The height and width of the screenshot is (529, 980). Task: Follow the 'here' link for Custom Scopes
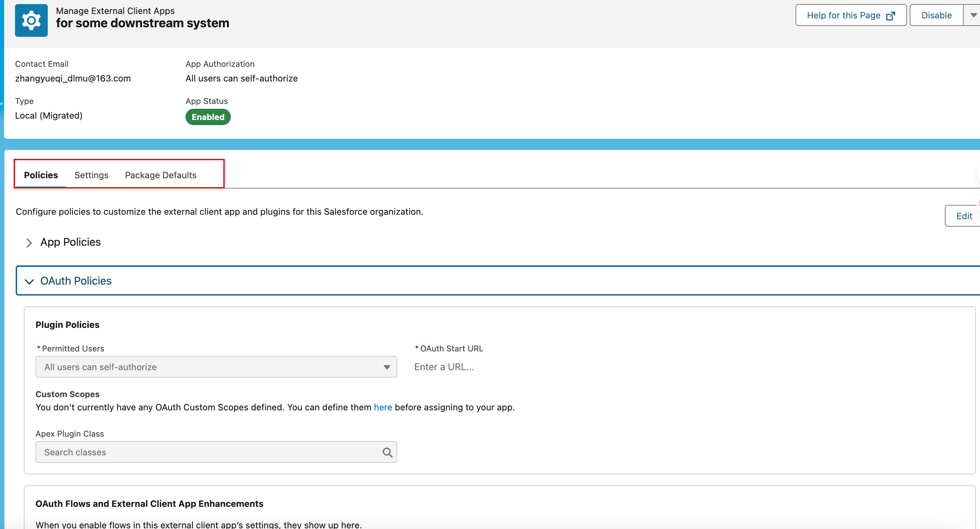(383, 407)
